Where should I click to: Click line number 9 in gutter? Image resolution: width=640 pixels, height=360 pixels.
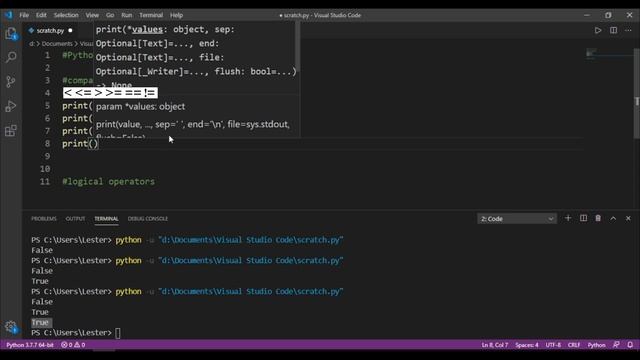(47, 156)
